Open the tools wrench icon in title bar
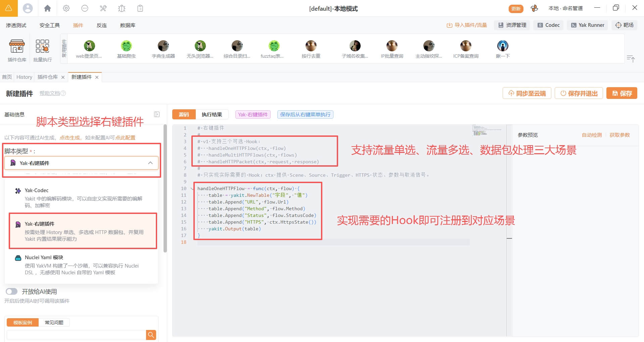The image size is (644, 342). tap(103, 8)
